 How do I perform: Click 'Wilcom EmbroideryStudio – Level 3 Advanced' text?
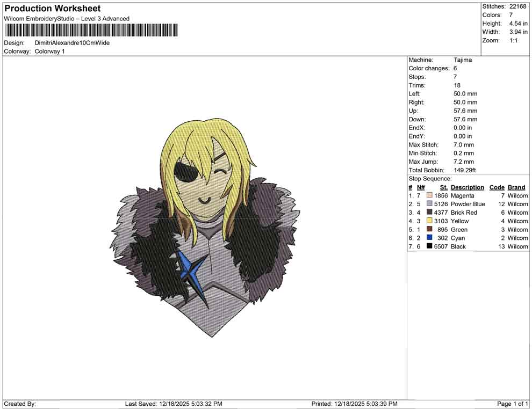[67, 19]
